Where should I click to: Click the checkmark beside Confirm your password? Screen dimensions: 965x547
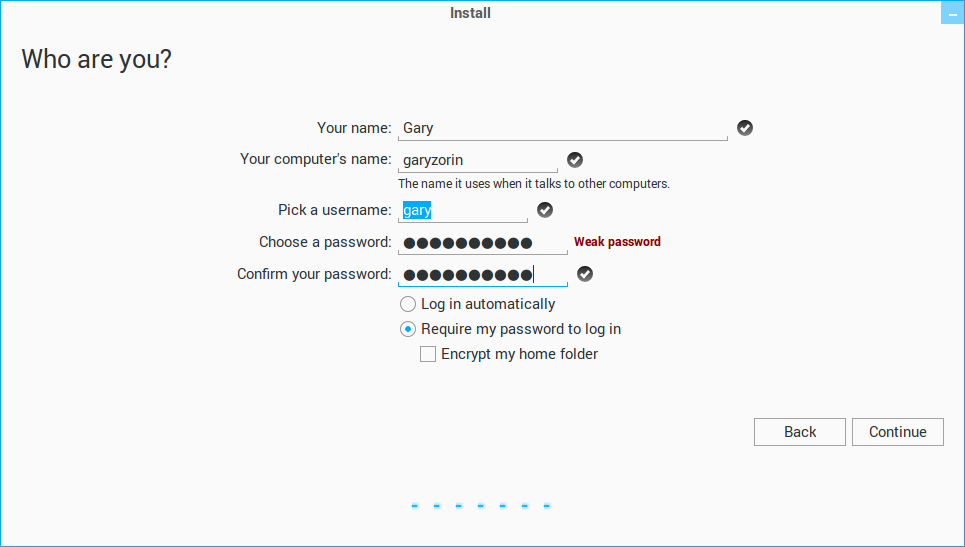pyautogui.click(x=585, y=274)
